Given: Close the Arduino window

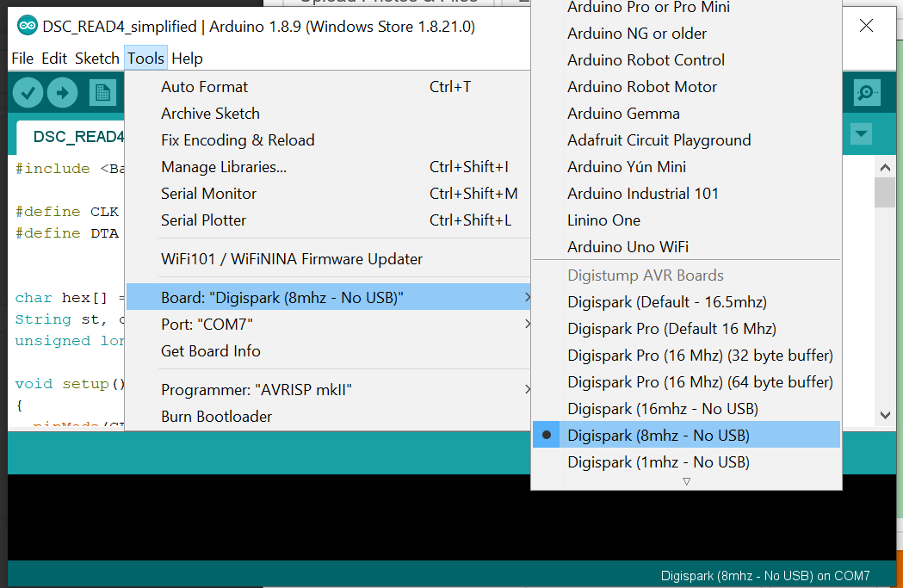Looking at the screenshot, I should (866, 25).
